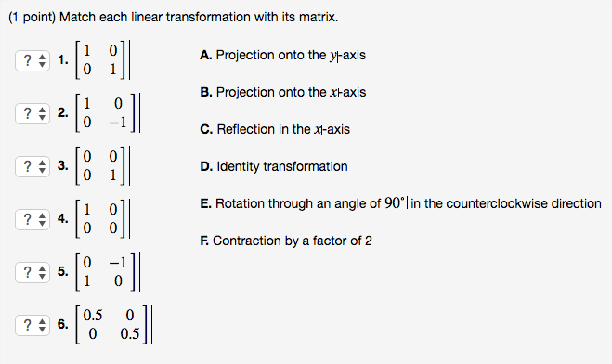The height and width of the screenshot is (364, 612).
Task: Click matrix 3 with zeros in top row
Action: pos(100,166)
